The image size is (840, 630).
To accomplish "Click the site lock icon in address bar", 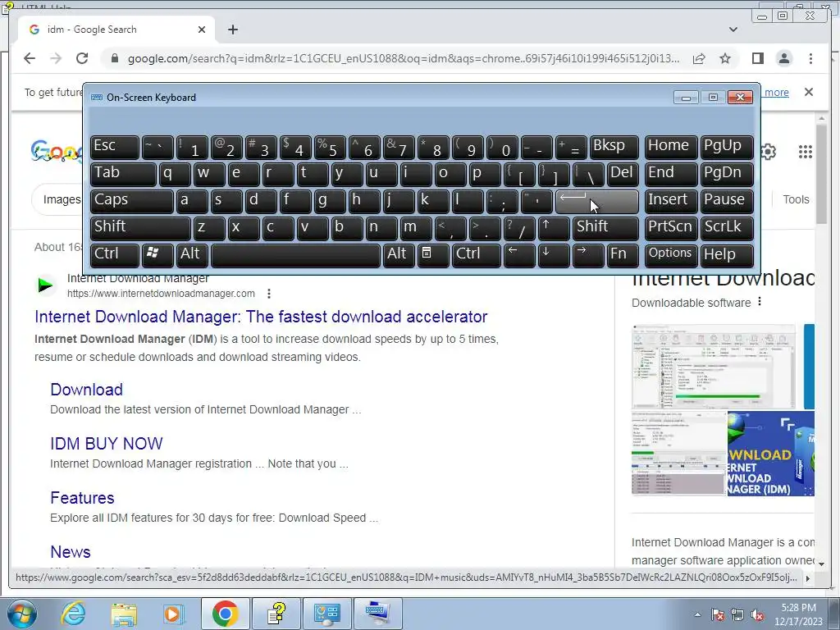I will pos(114,58).
